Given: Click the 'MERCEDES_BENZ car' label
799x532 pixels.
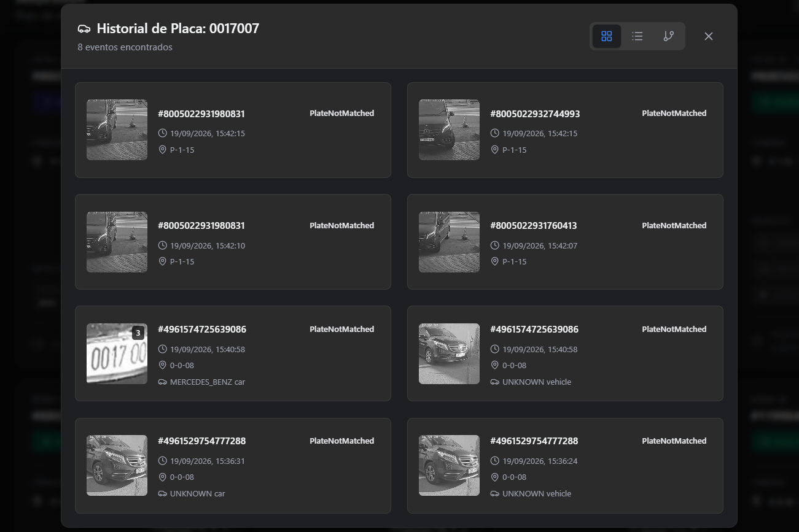Looking at the screenshot, I should click(208, 382).
